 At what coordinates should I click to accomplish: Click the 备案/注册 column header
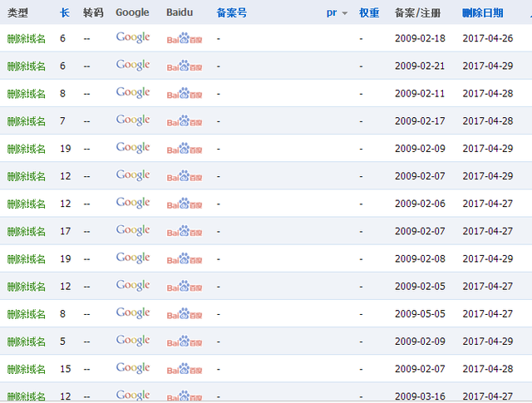[x=417, y=13]
